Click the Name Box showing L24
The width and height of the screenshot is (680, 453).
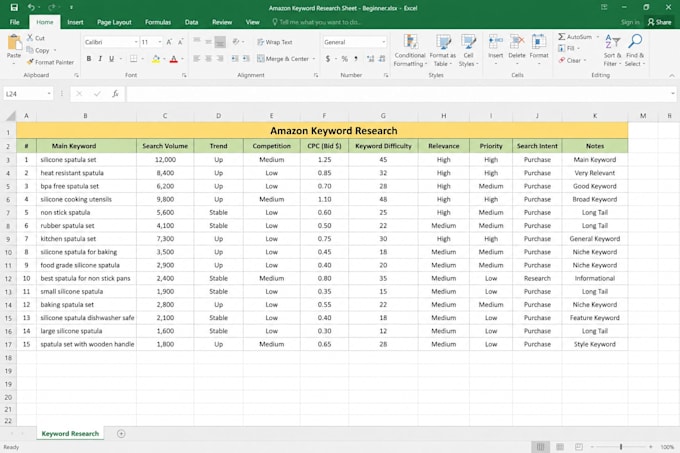click(x=28, y=94)
